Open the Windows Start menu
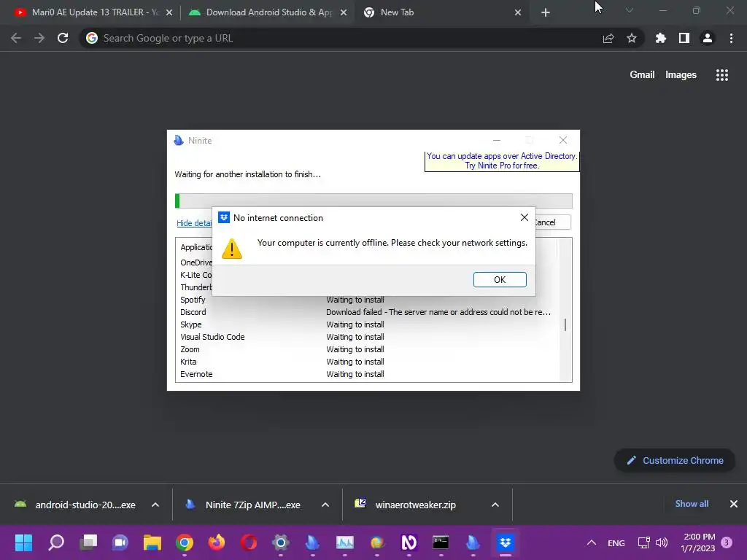This screenshot has width=747, height=560. tap(23, 542)
